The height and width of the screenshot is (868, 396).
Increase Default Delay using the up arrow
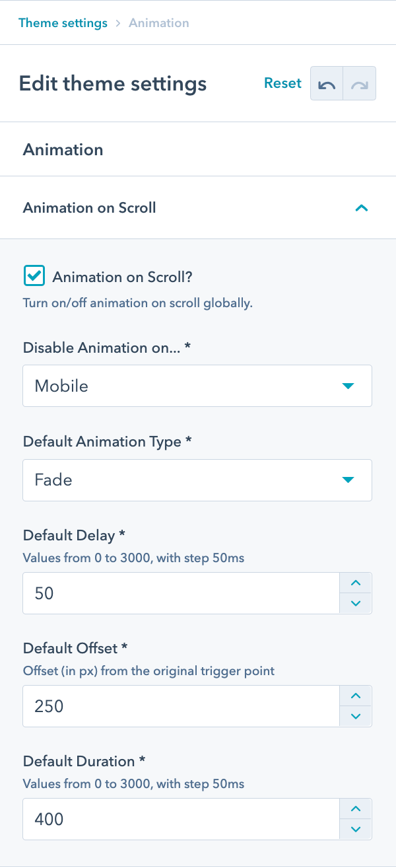[355, 583]
